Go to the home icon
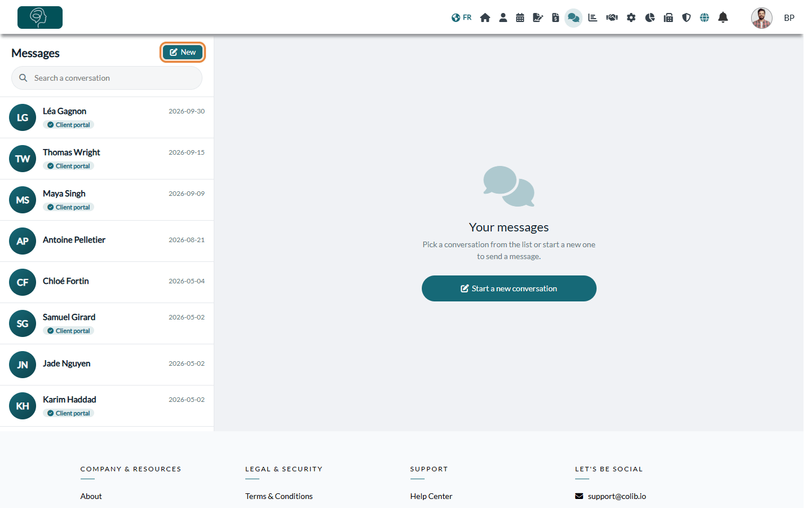Image resolution: width=812 pixels, height=508 pixels. 485,17
